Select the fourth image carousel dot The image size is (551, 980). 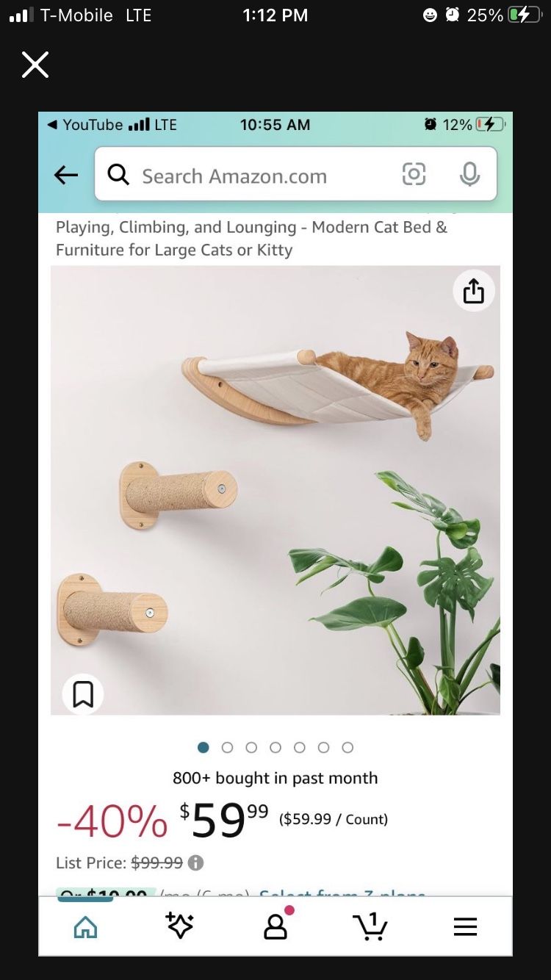pos(275,747)
